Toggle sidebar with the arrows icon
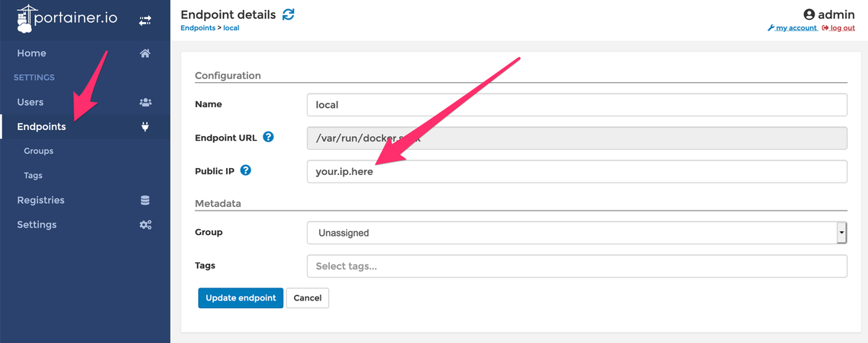 tap(145, 21)
